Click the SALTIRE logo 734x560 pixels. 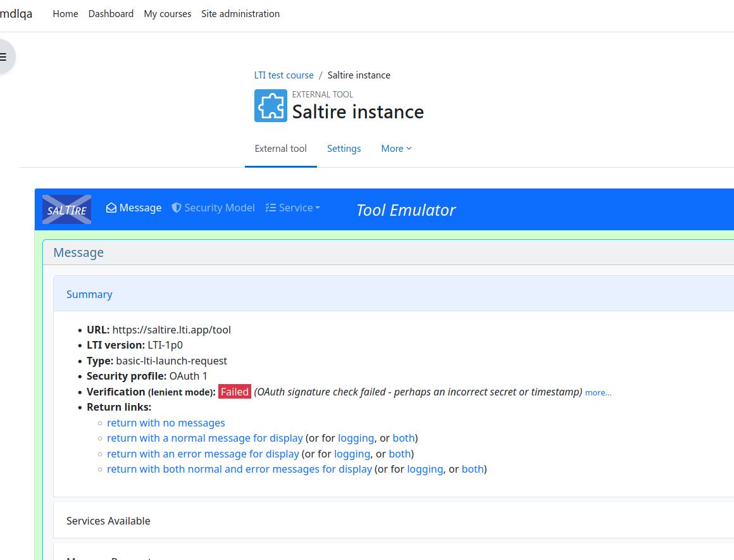[66, 209]
